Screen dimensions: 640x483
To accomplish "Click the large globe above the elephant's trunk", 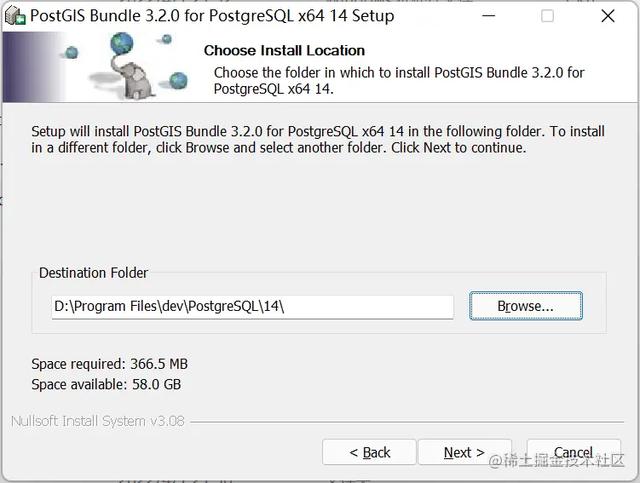I will pos(122,43).
